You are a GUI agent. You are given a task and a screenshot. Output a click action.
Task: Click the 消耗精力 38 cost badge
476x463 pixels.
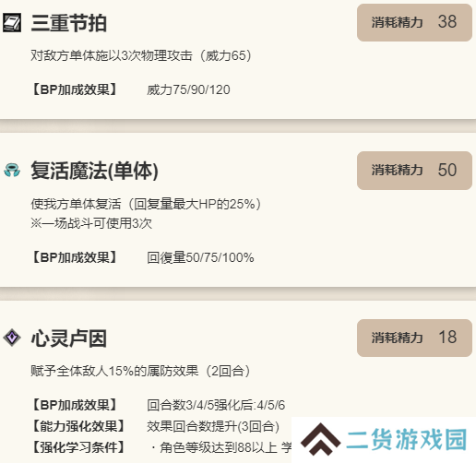414,22
